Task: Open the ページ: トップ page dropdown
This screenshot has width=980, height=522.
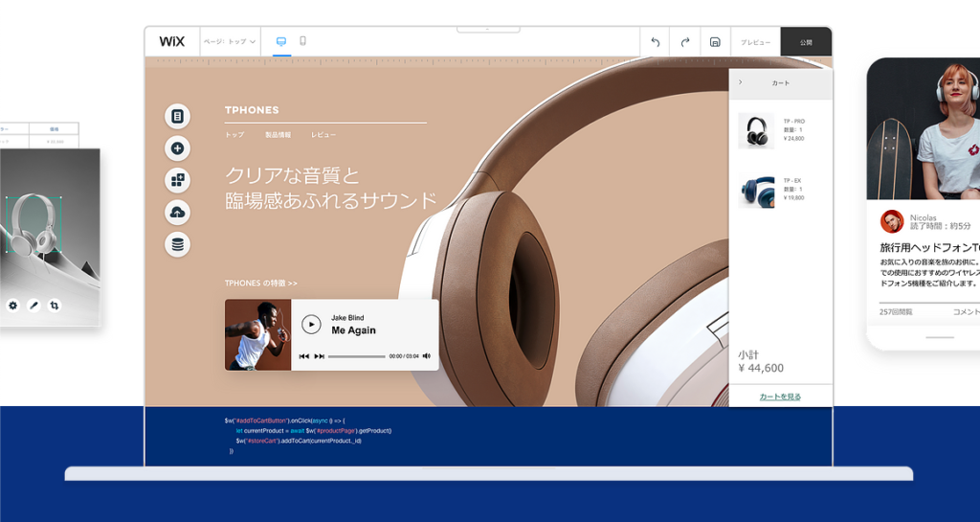Action: click(x=230, y=42)
